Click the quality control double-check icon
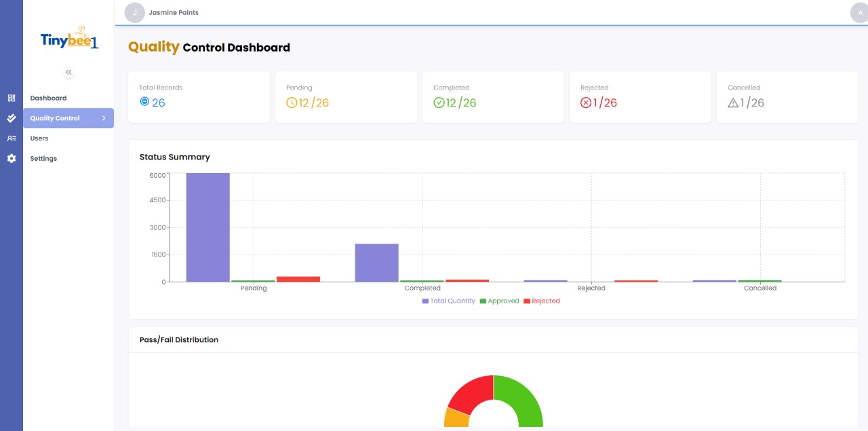The width and height of the screenshot is (868, 431). pos(12,118)
